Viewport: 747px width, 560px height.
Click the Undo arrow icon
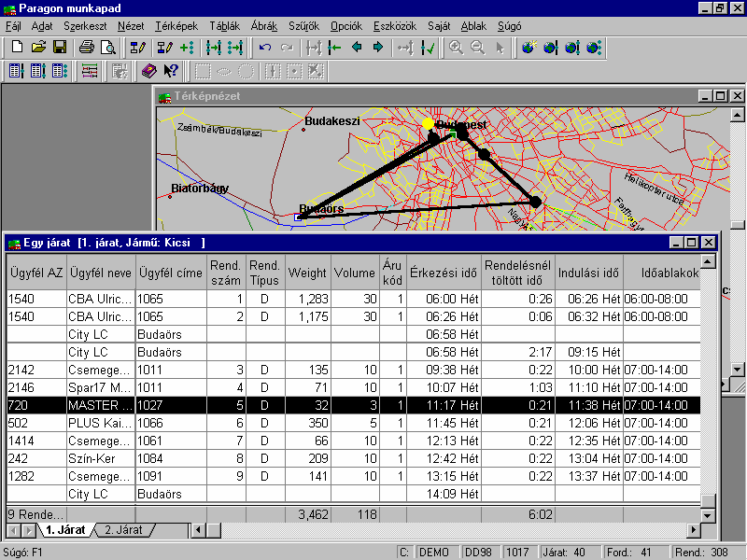(x=265, y=48)
